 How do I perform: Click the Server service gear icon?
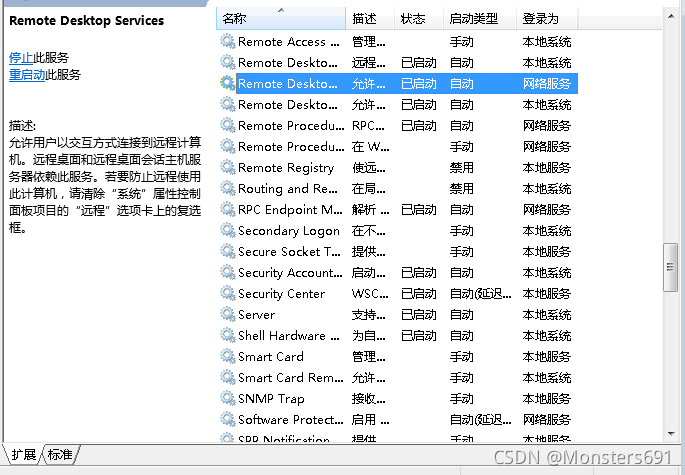point(228,314)
